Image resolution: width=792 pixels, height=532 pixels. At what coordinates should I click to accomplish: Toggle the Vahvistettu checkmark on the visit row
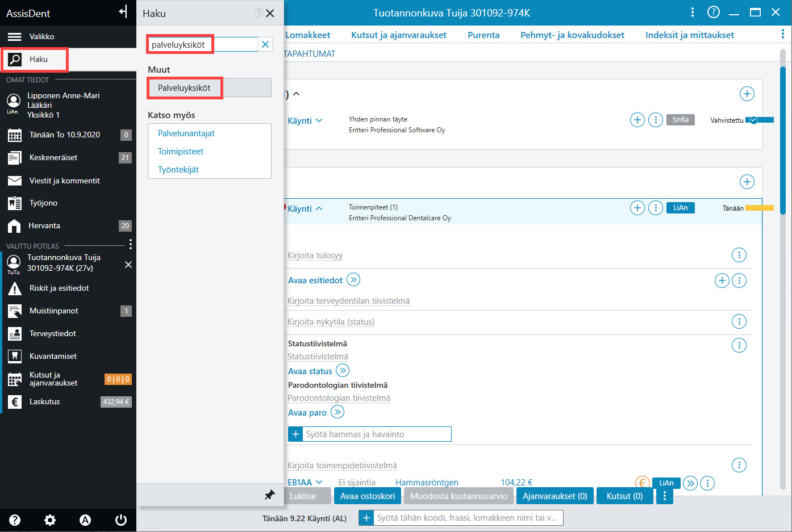click(x=753, y=120)
